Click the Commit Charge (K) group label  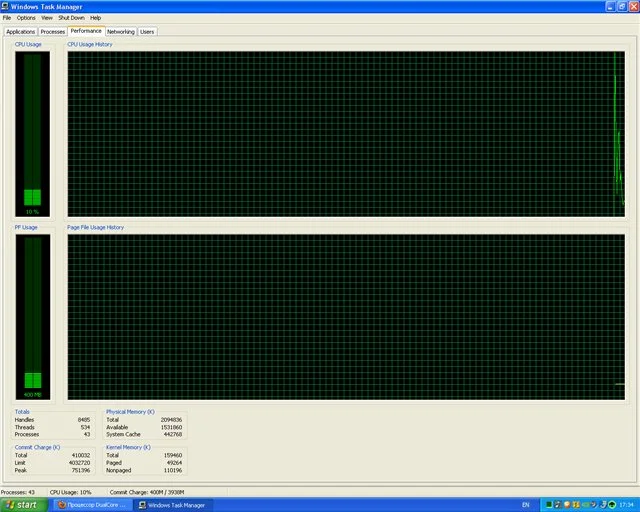tap(37, 447)
